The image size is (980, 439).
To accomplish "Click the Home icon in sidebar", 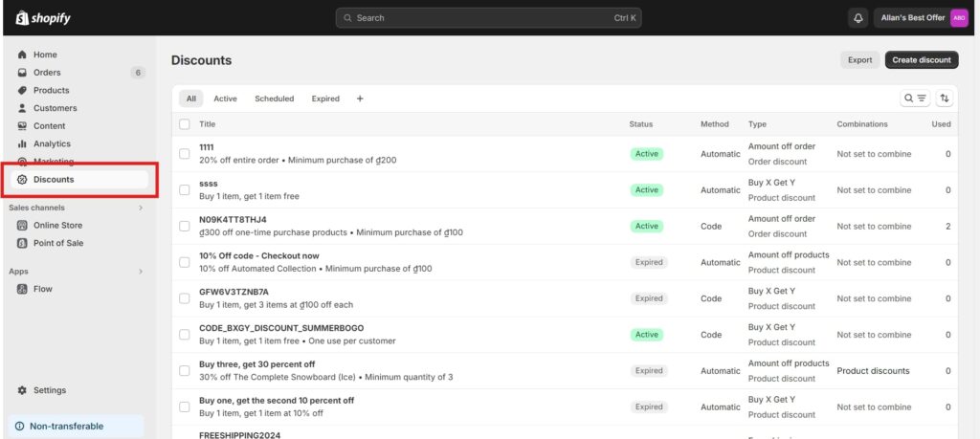I will [22, 55].
